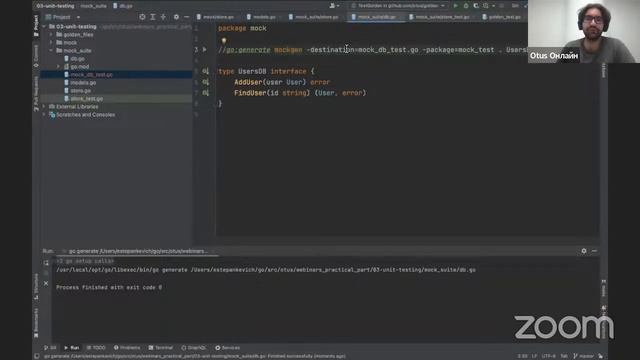This screenshot has height=360, width=640.
Task: Open GraphQL tool window button
Action: coord(194,348)
